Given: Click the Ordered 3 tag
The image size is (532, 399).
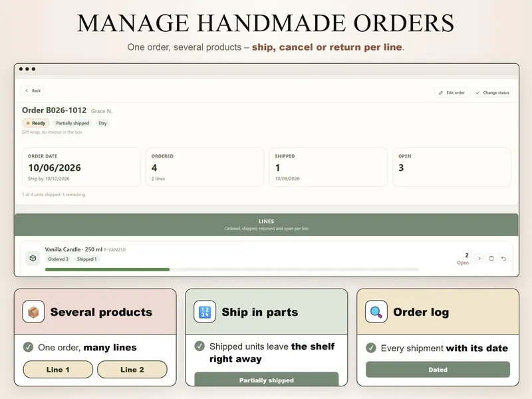Looking at the screenshot, I should pos(58,259).
